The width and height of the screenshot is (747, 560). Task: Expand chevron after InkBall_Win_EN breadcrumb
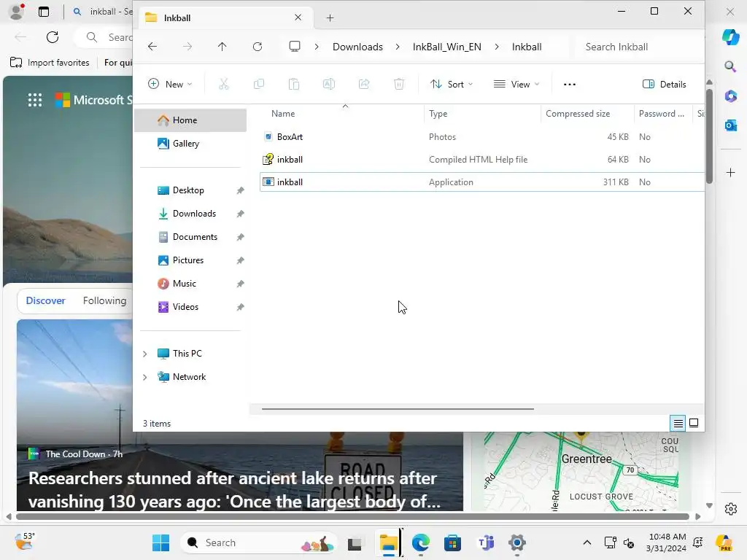[497, 47]
